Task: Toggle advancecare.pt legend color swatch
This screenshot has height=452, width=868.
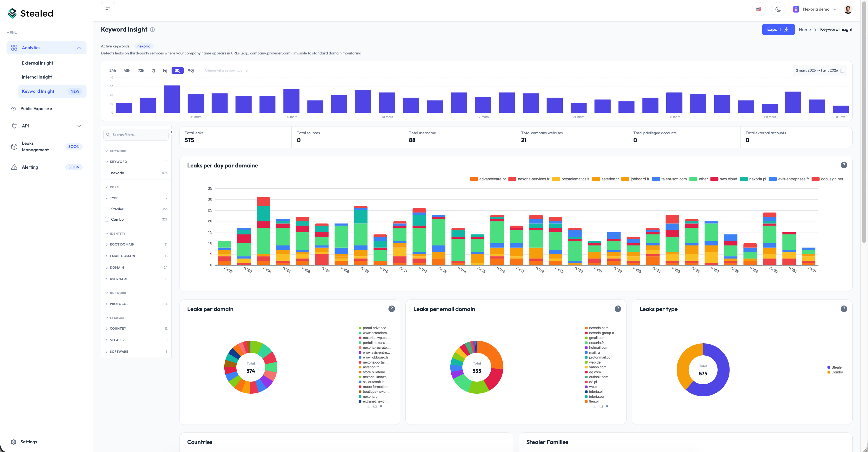Action: click(474, 179)
